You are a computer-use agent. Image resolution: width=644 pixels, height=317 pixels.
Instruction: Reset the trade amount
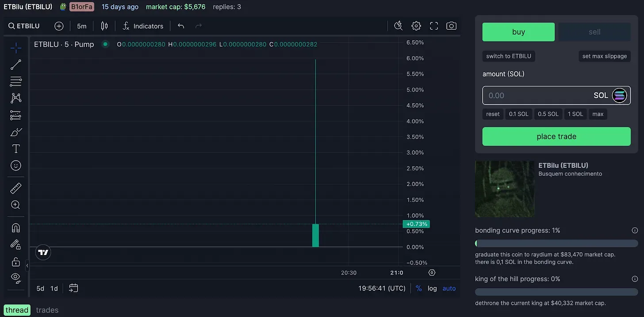pos(493,114)
